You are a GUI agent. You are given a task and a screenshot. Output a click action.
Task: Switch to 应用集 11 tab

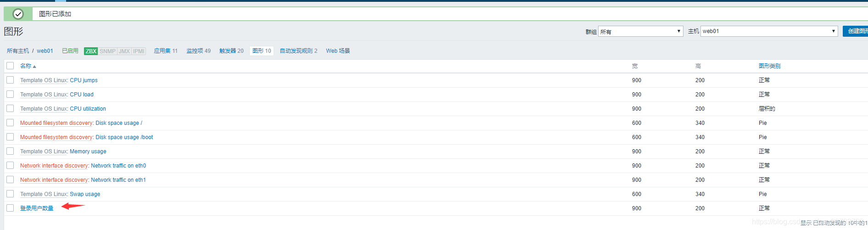coord(166,51)
